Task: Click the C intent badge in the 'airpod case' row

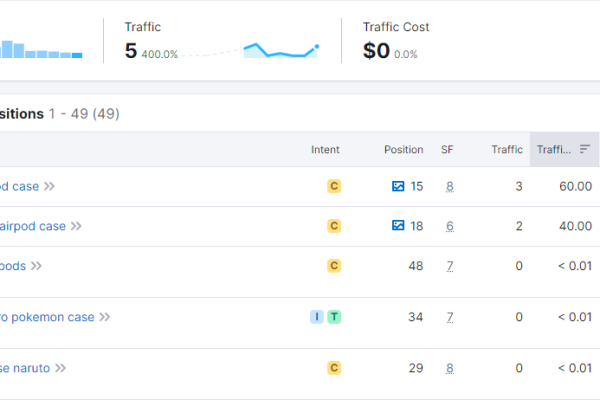Action: coord(334,226)
